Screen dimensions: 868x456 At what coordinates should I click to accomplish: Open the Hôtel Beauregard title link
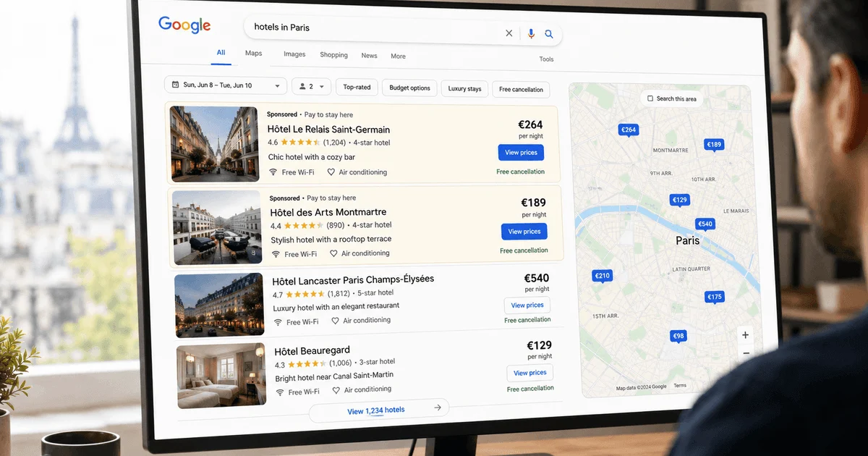pos(312,351)
